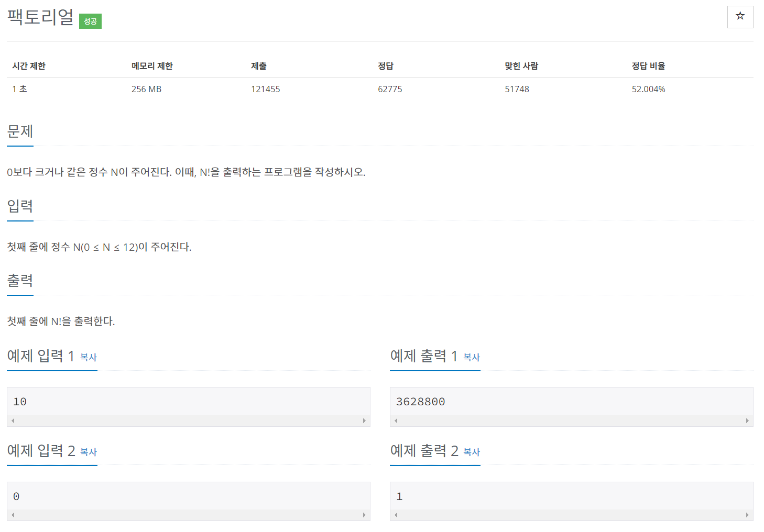The width and height of the screenshot is (764, 532).
Task: Click example input 2 value 0
Action: point(16,496)
